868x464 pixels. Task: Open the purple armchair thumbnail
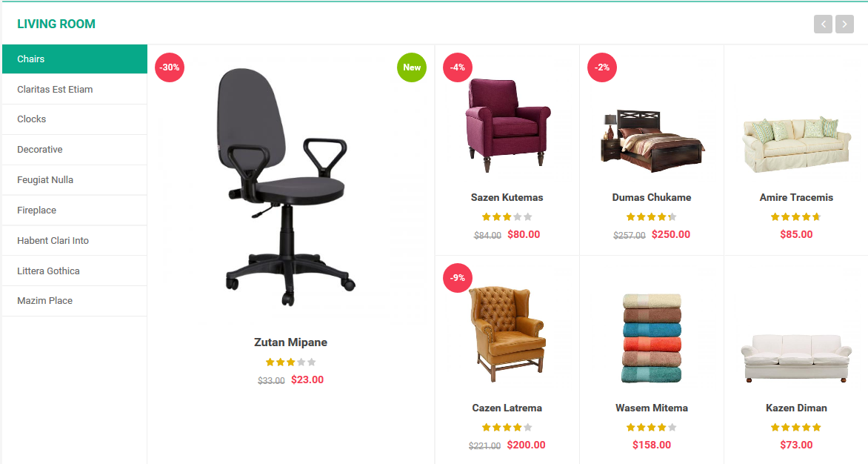tap(507, 125)
